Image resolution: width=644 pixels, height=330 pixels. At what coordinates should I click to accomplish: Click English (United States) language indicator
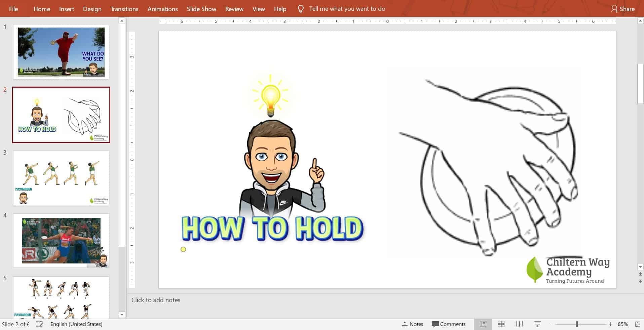click(76, 324)
